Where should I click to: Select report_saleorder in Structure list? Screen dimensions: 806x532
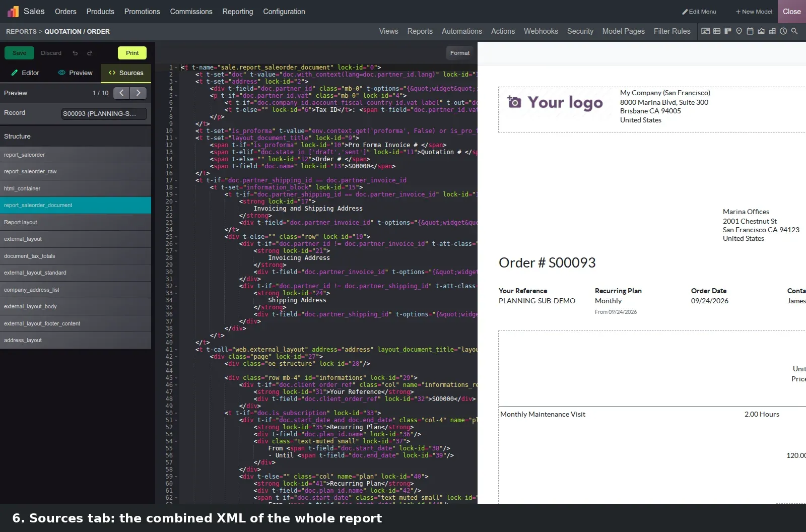(x=76, y=155)
